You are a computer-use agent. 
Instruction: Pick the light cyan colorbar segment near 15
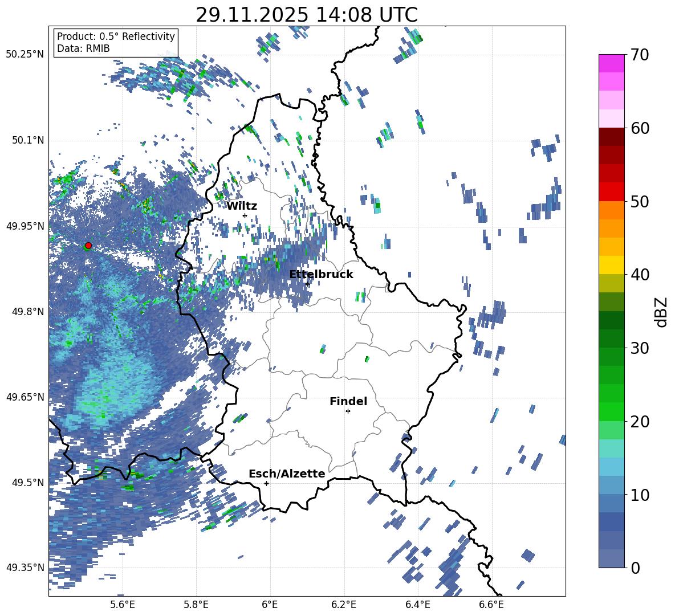click(611, 448)
